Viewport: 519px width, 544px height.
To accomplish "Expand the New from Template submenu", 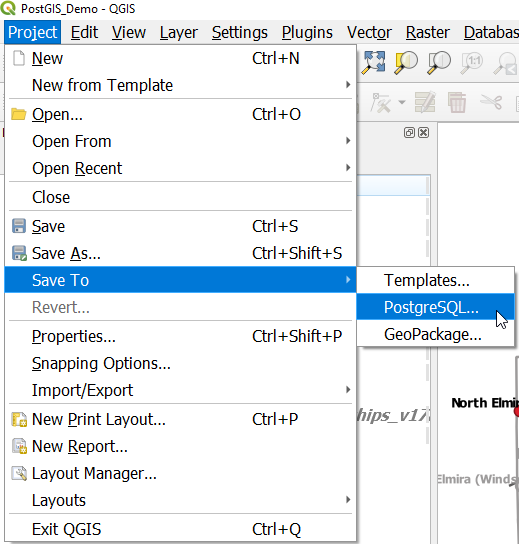I will 180,85.
